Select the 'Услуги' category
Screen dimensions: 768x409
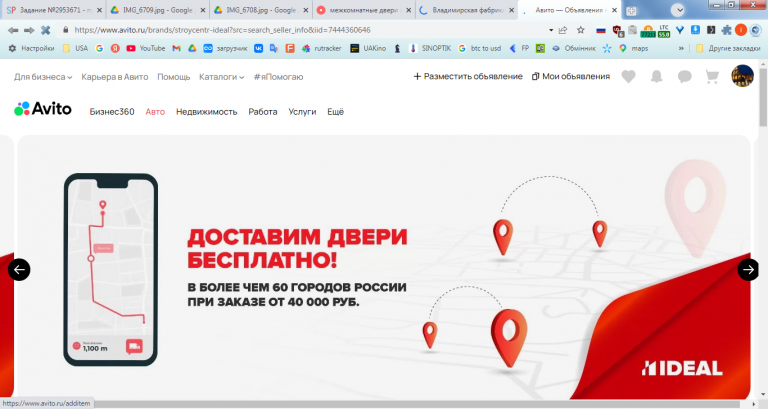(302, 112)
